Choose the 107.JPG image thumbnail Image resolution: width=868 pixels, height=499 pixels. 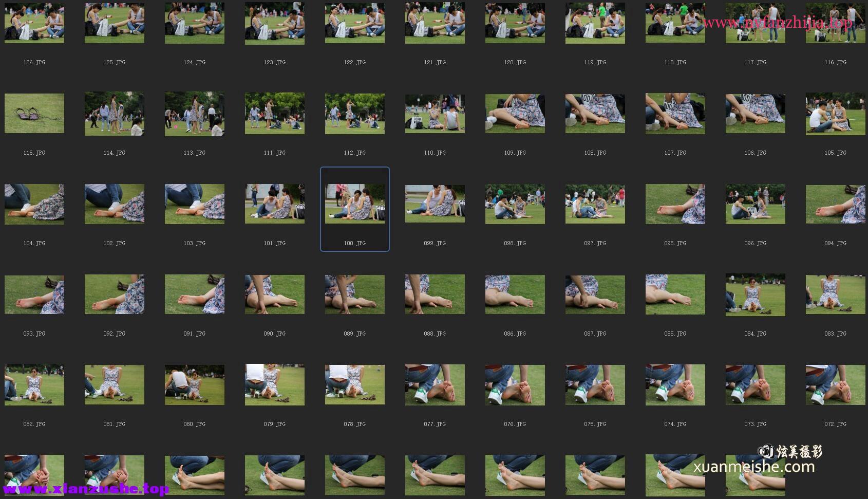tap(675, 113)
